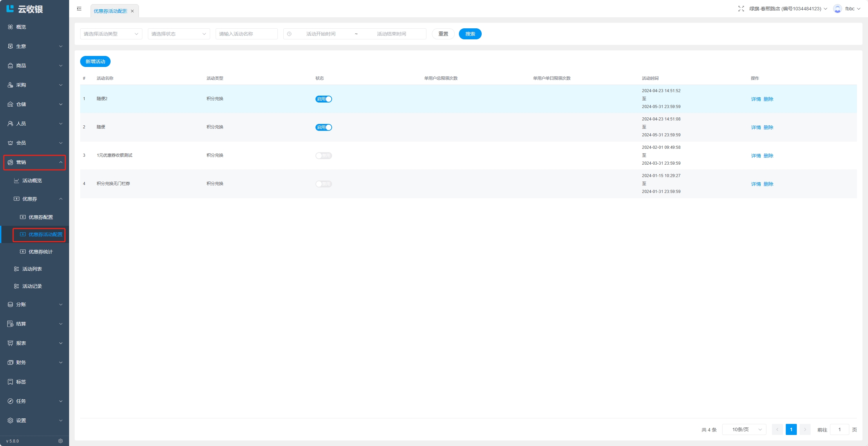Click the sidebar collapse icon in header
This screenshot has width=868, height=446.
[x=79, y=9]
